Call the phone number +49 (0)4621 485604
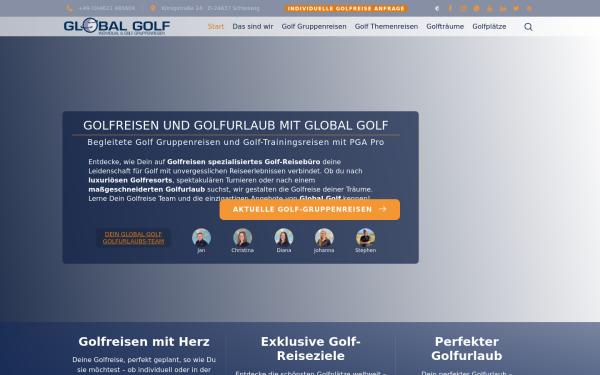Viewport: 600px width, 375px height. [x=107, y=8]
